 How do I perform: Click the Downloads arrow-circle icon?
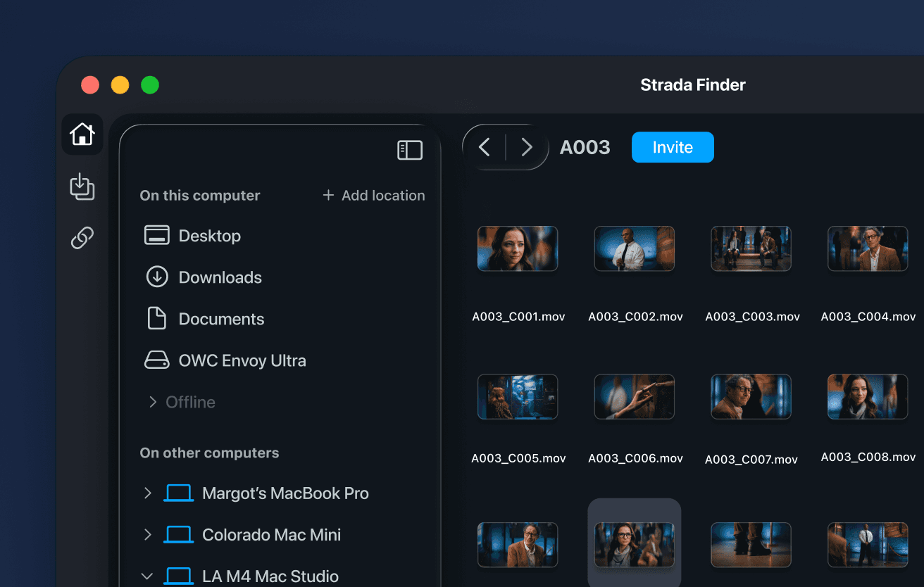(x=156, y=277)
